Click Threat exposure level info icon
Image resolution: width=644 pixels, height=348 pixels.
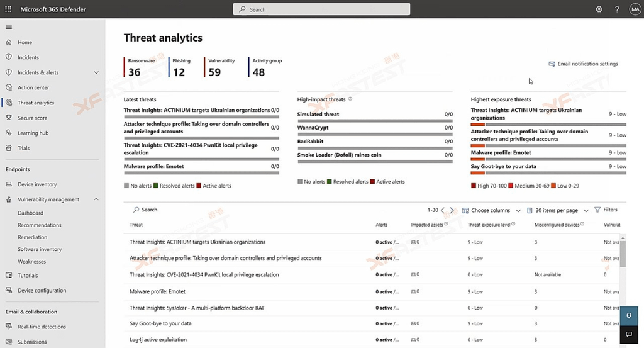pyautogui.click(x=513, y=224)
